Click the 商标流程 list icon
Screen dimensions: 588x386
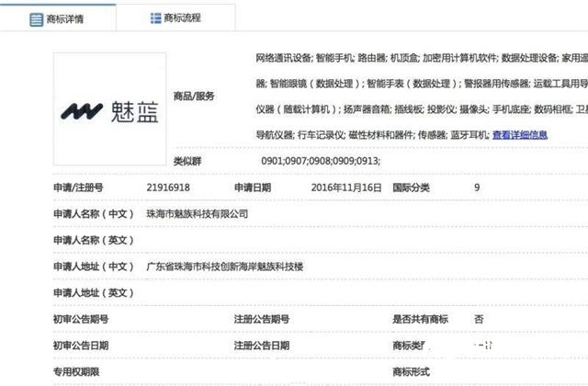(x=155, y=18)
